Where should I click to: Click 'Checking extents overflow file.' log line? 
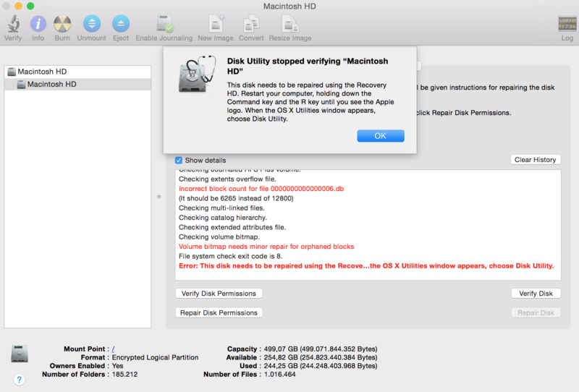pos(227,179)
